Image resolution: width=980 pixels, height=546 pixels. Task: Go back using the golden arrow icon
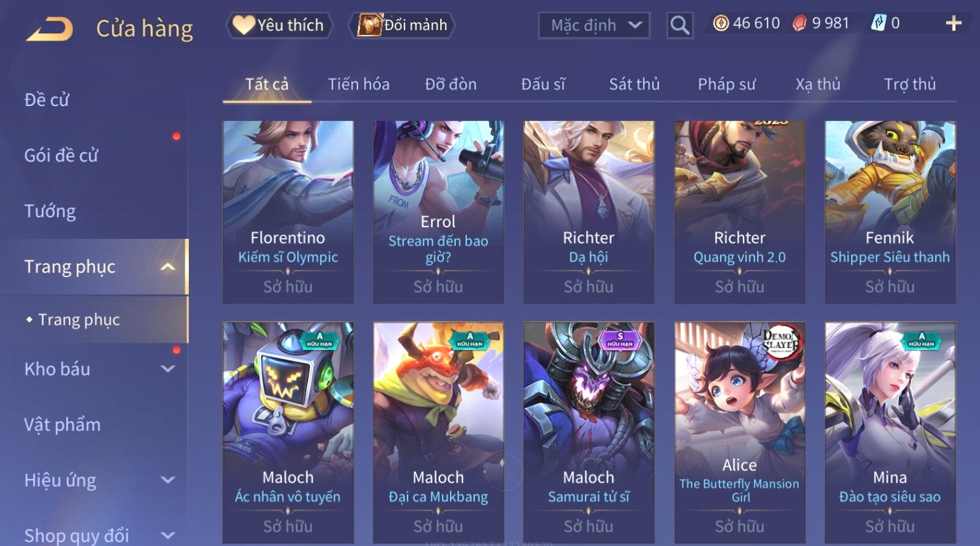49,29
